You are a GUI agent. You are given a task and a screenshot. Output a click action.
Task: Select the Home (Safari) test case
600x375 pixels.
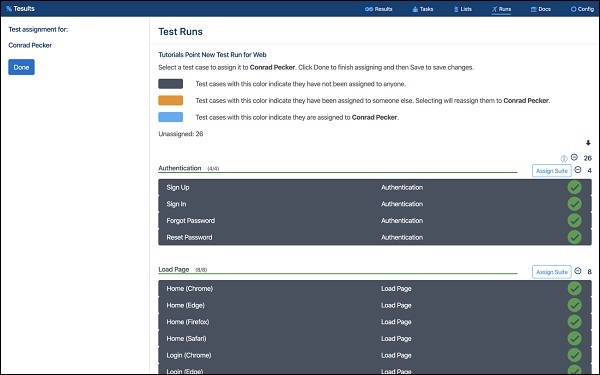(x=375, y=339)
